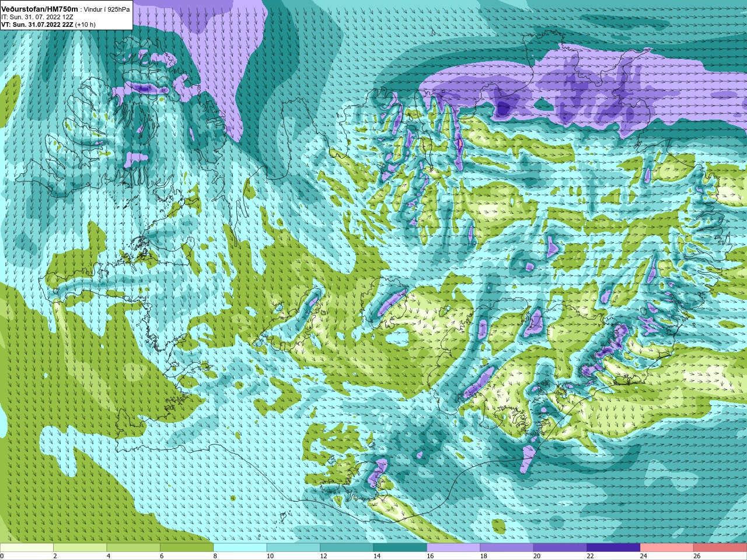Screen dimensions: 747x560
Task: Pick the pale cyan 8–10 legend swatch
Action: coord(240,548)
